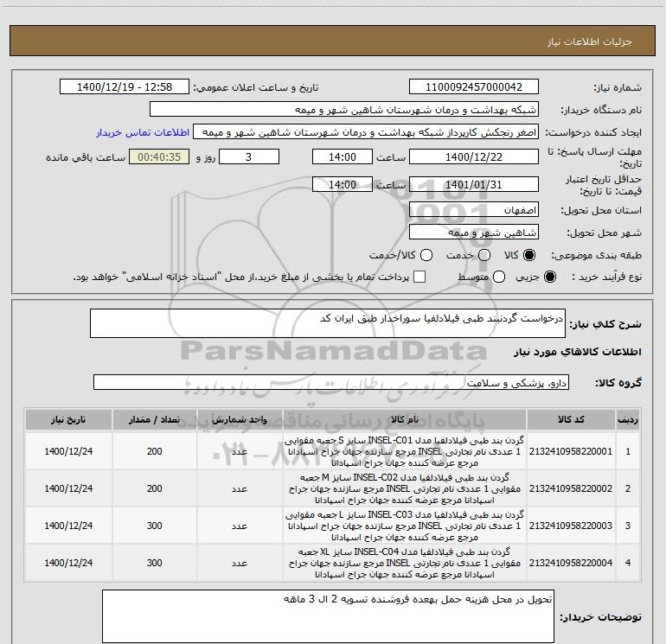The height and width of the screenshot is (644, 666).
Task: Select the متوسط purchase type radio
Action: pyautogui.click(x=499, y=277)
